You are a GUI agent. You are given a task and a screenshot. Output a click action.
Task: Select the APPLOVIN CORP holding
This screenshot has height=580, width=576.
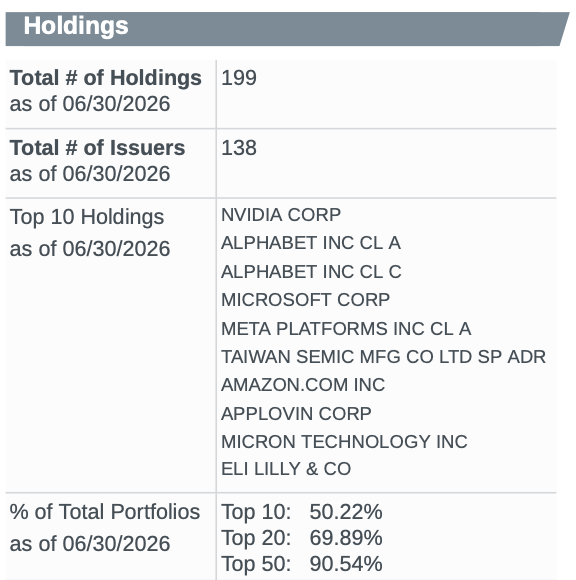pos(296,413)
